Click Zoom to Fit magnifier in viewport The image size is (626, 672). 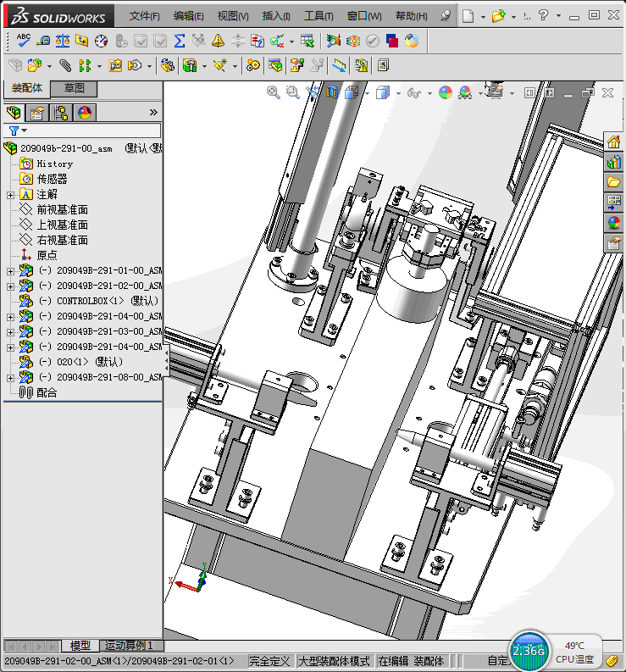[274, 92]
